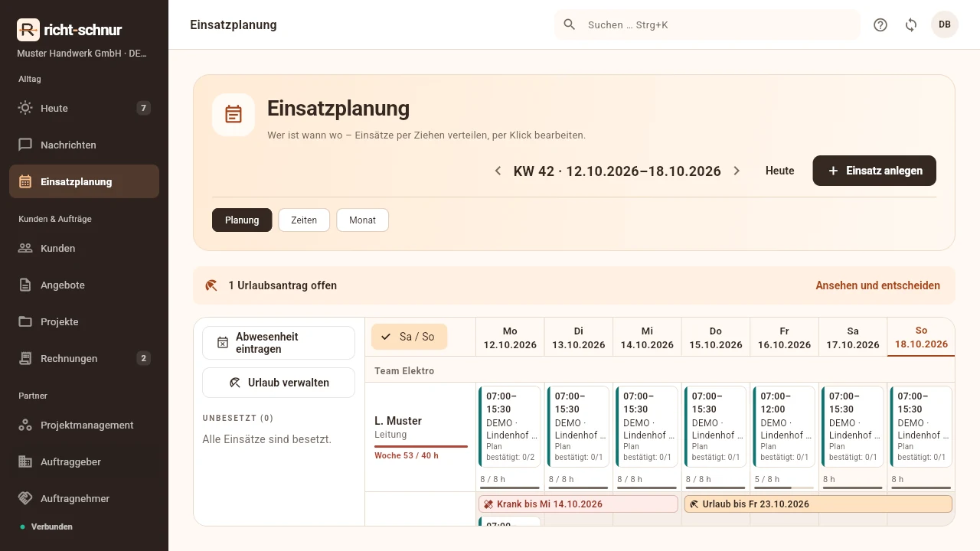Click the 5 / 8 h Friday progress bar

(x=784, y=487)
